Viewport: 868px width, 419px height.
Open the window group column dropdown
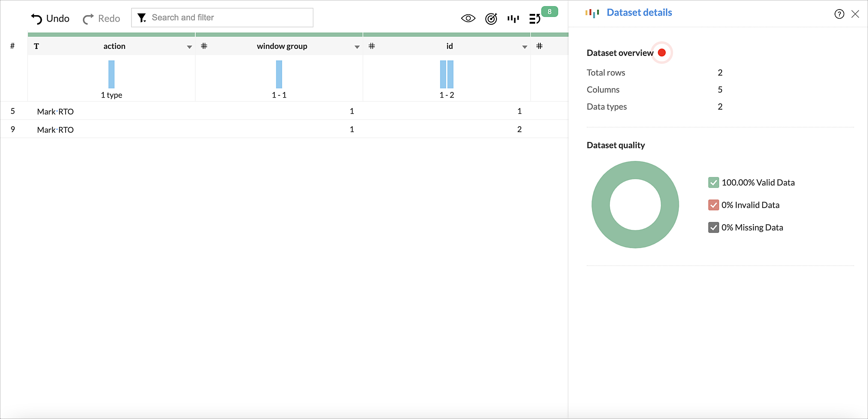(357, 46)
